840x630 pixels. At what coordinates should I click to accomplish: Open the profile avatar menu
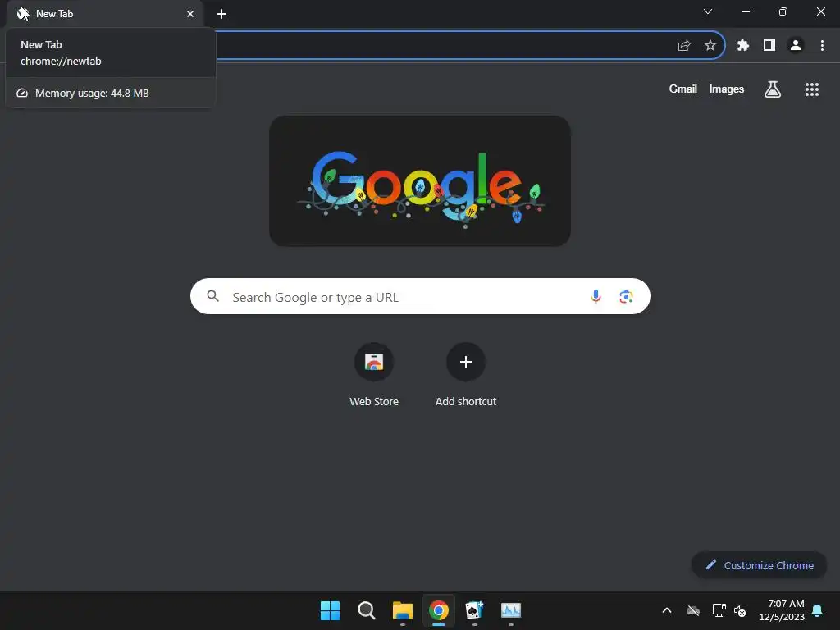pyautogui.click(x=796, y=46)
